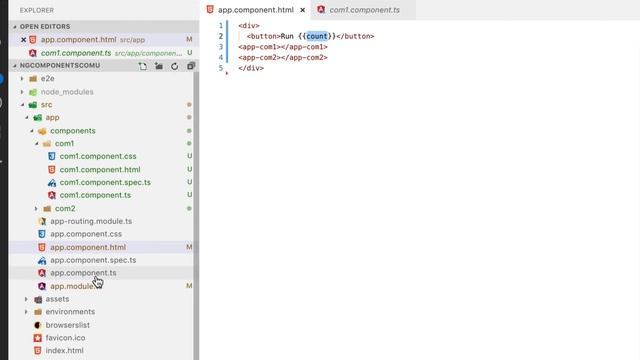Image resolution: width=640 pixels, height=360 pixels.
Task: Close app.component.html in Open Editors list
Action: (x=23, y=40)
